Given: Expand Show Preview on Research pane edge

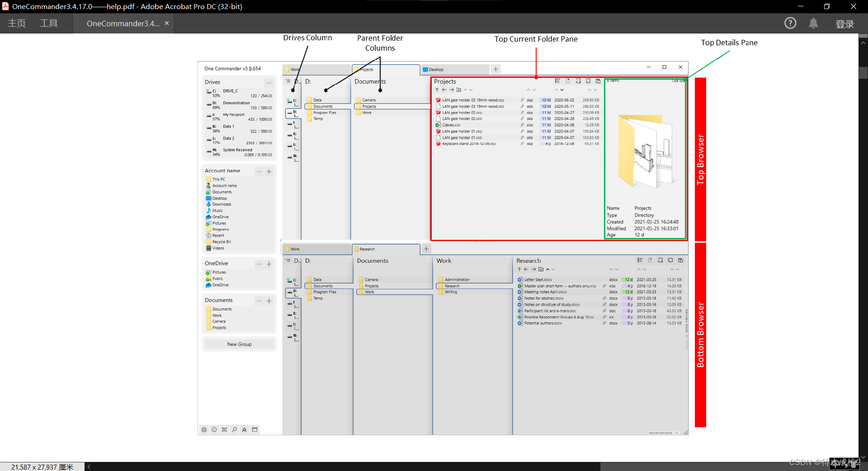Looking at the screenshot, I should pyautogui.click(x=687, y=323).
